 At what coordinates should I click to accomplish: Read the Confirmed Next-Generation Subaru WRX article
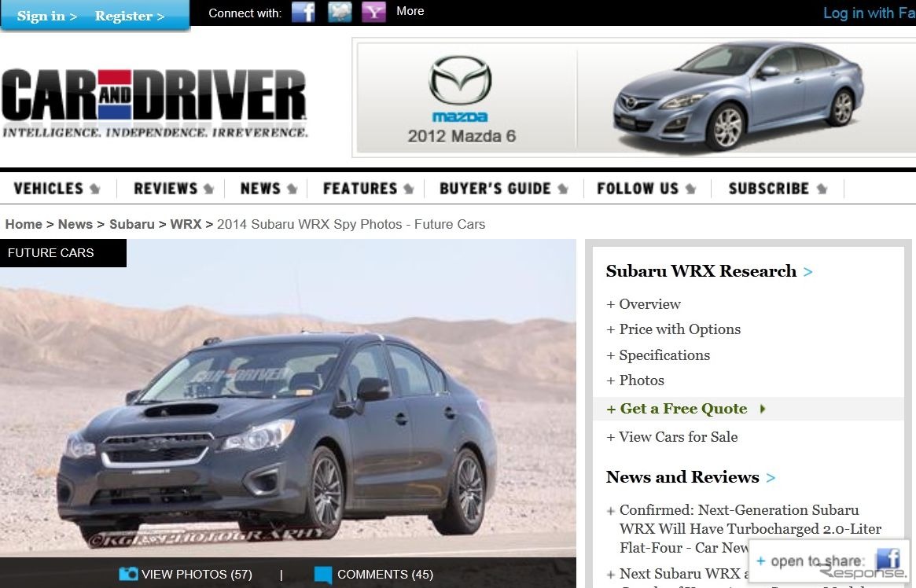point(750,528)
